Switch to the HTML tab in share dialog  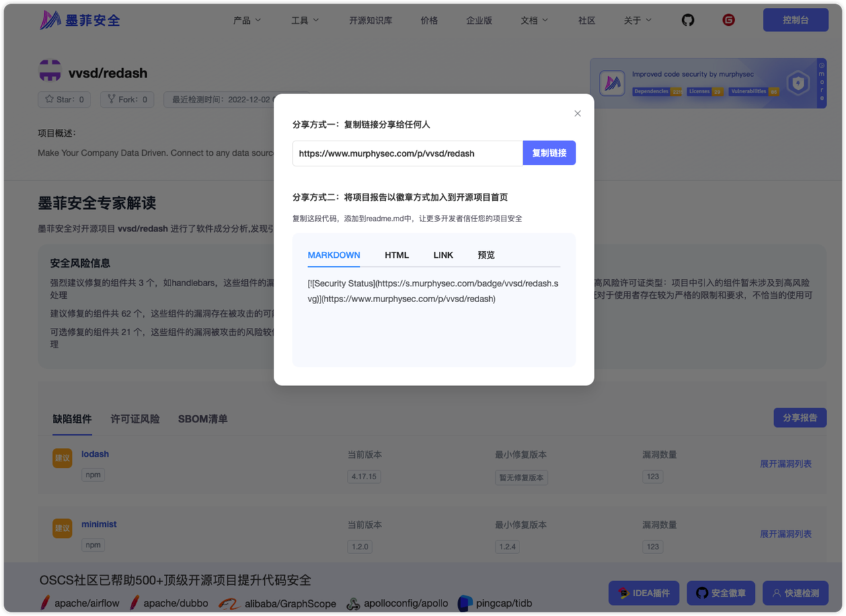(397, 255)
